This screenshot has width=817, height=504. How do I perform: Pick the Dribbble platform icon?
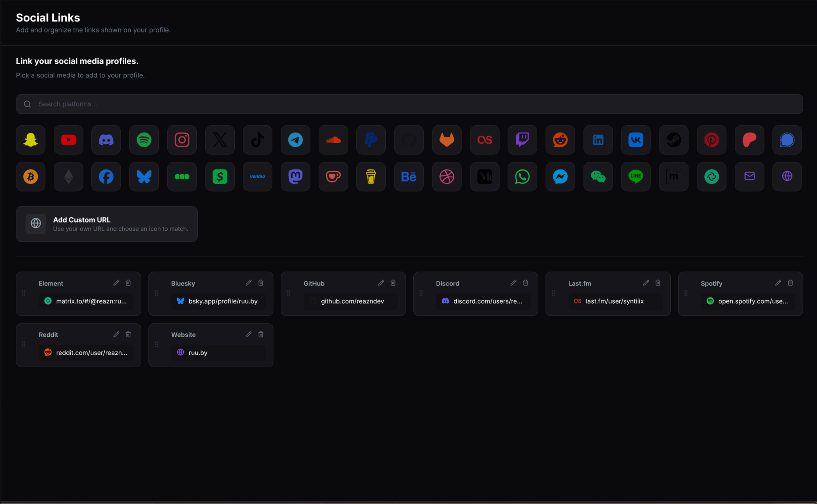[447, 177]
